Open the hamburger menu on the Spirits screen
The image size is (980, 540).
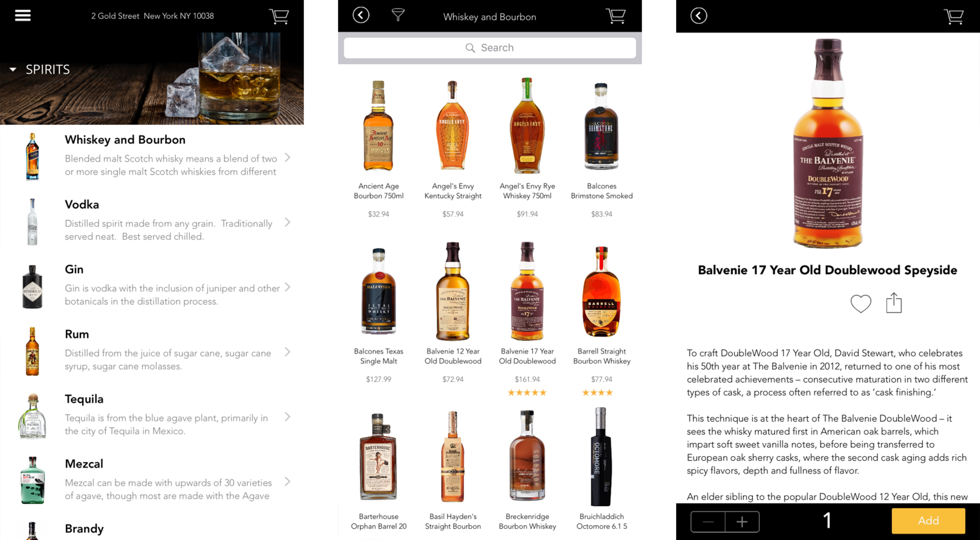pos(22,15)
